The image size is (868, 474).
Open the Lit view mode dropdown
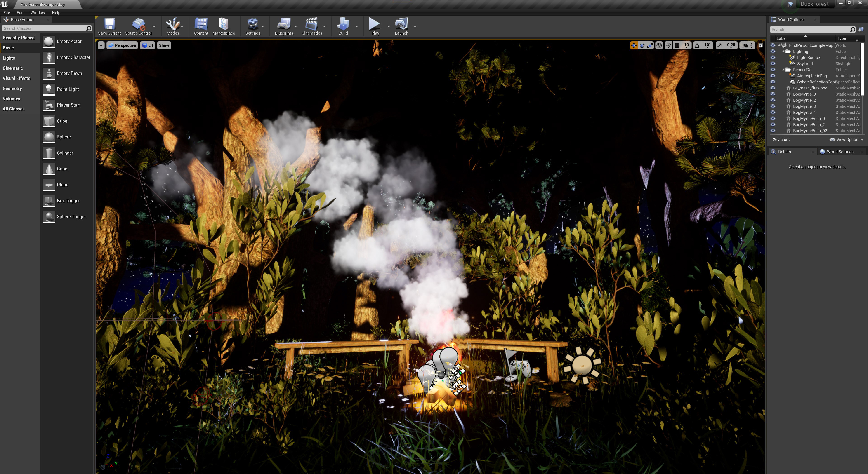[148, 45]
